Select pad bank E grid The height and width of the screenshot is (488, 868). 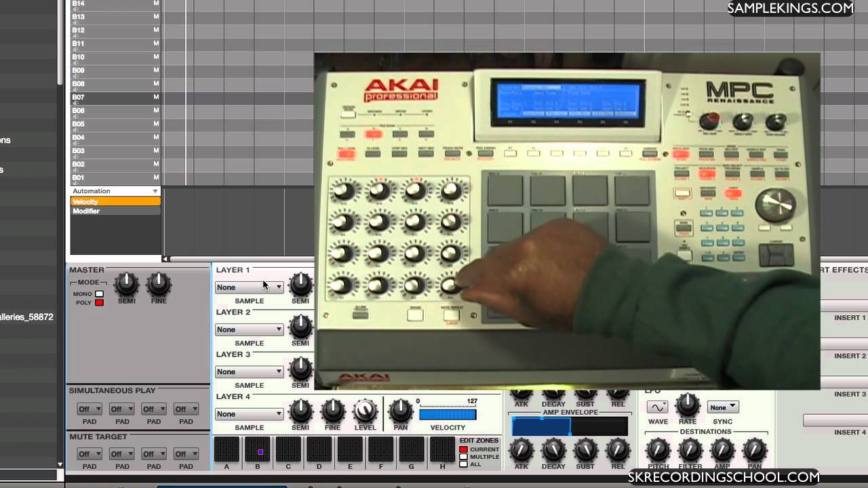coord(350,449)
